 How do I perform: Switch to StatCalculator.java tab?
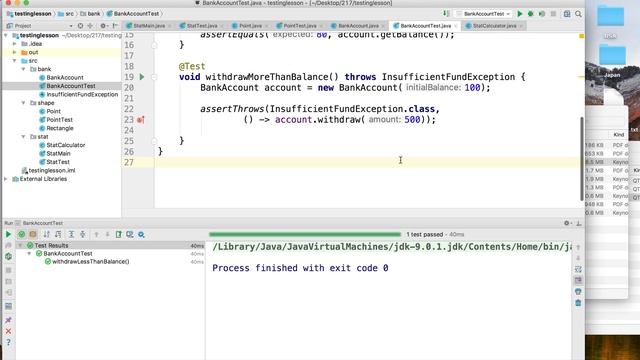(494, 26)
